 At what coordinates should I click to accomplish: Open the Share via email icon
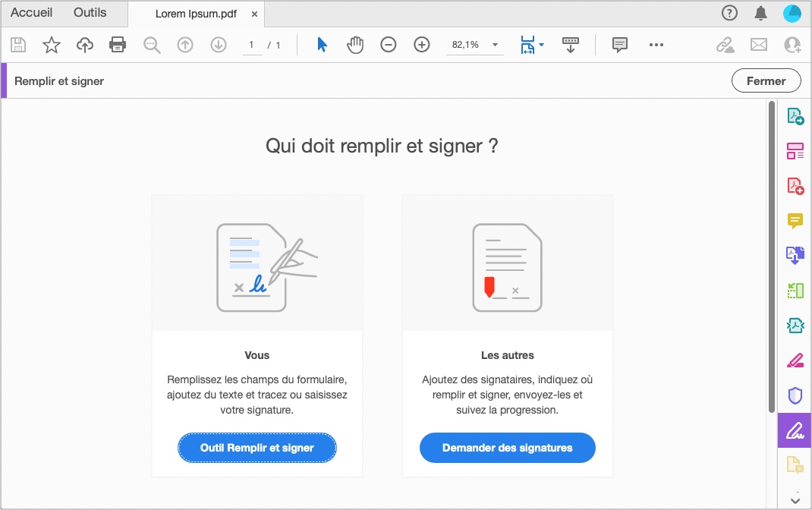coord(758,44)
